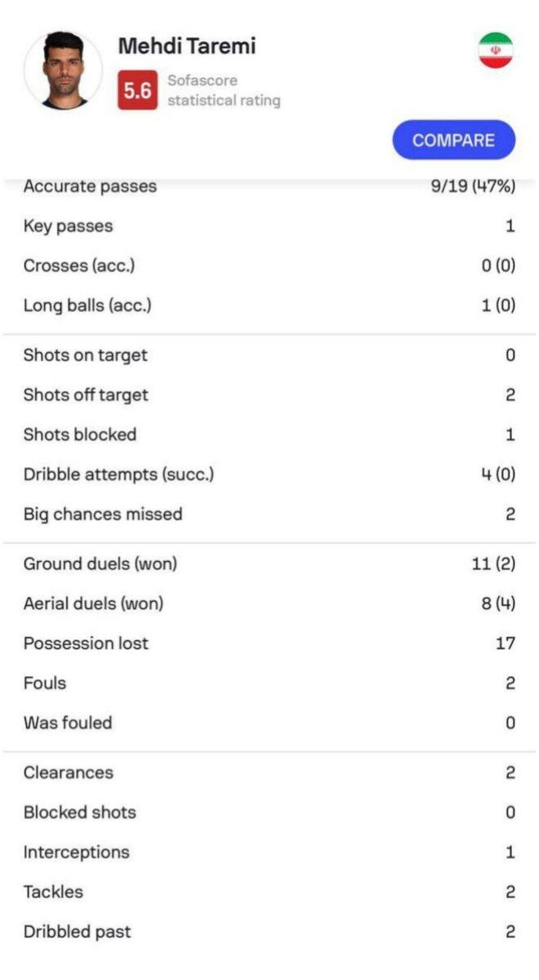Image resolution: width=539 pixels, height=980 pixels.
Task: Click the Crosses (acc.) label
Action: pos(78,266)
